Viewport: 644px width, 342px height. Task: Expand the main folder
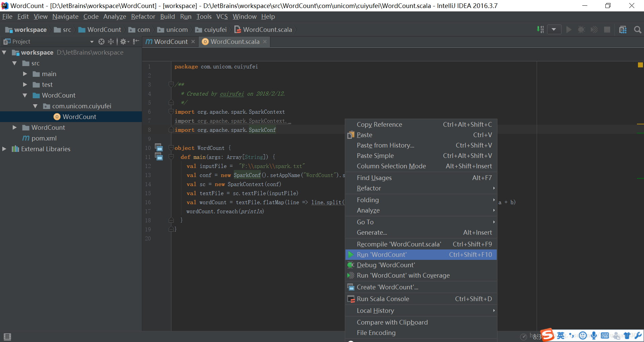click(25, 74)
